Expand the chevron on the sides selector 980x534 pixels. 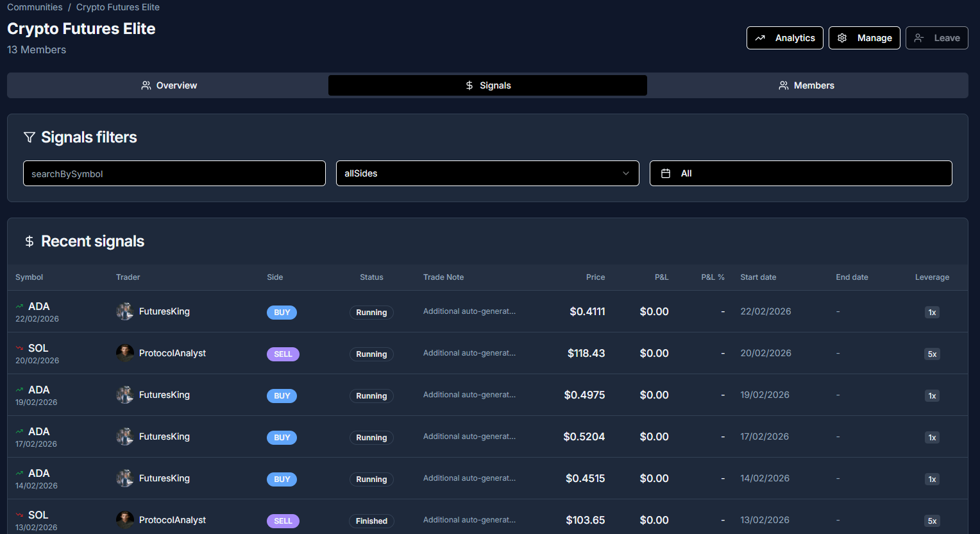pyautogui.click(x=625, y=173)
